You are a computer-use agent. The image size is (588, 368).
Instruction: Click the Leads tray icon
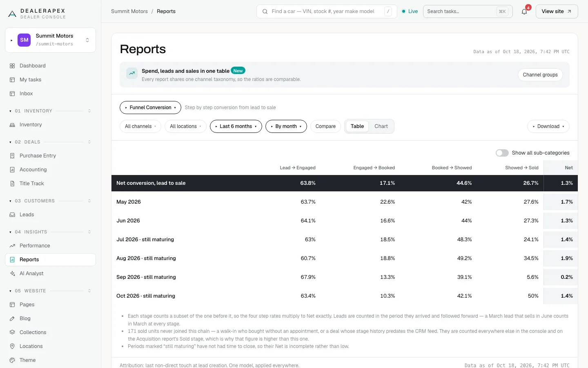[x=12, y=215]
